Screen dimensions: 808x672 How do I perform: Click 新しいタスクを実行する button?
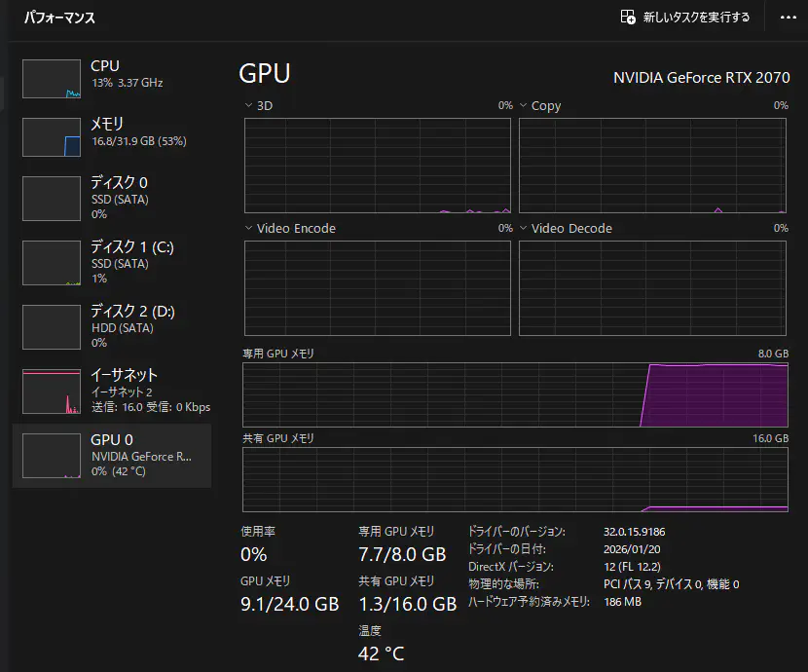coord(684,17)
